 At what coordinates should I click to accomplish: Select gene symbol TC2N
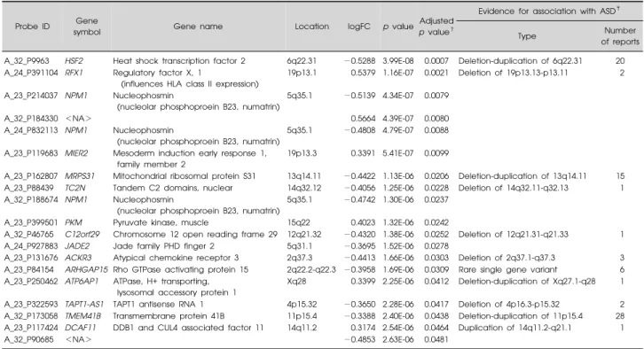click(75, 188)
